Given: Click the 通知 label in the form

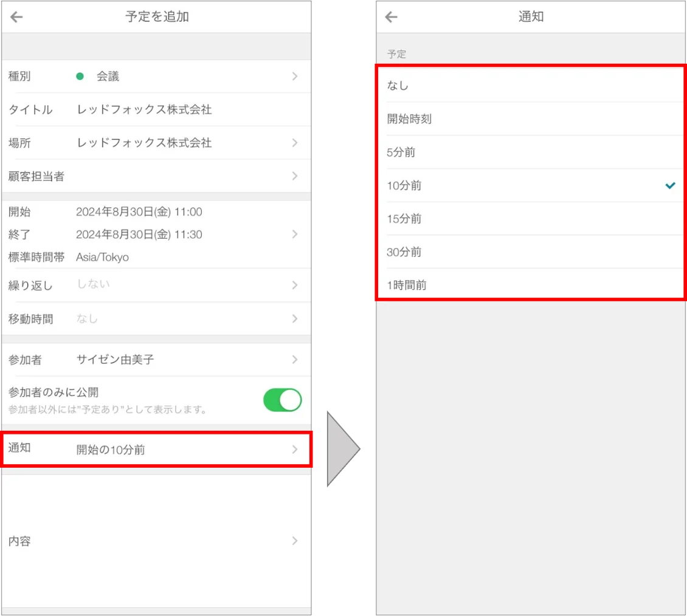Looking at the screenshot, I should coord(19,448).
